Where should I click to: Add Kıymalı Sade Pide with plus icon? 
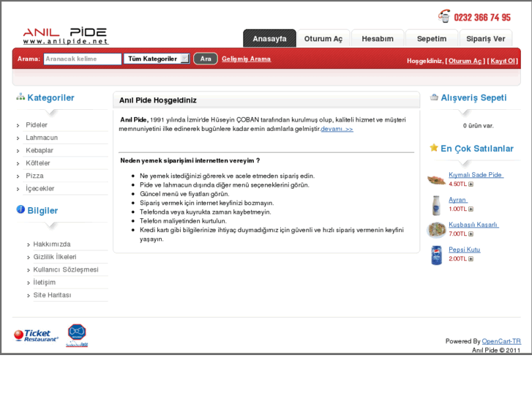point(471,184)
